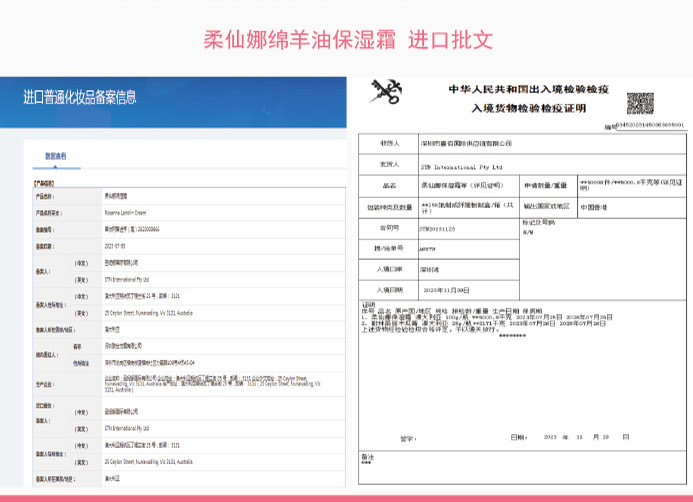Click the 合同号 label cell
The height and width of the screenshot is (502, 693).
coord(389,228)
